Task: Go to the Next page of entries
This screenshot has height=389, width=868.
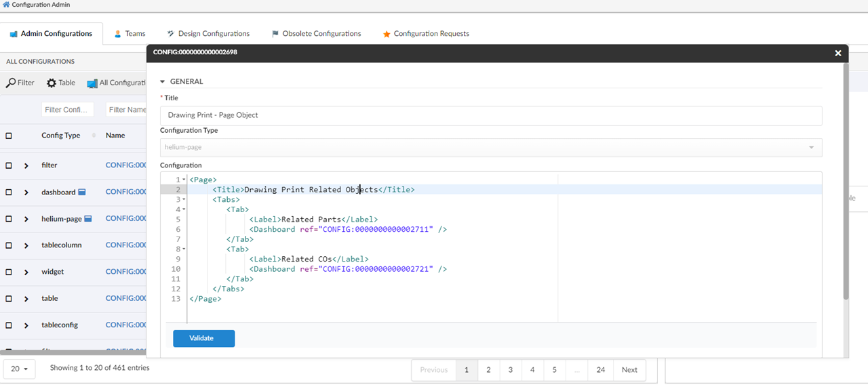Action: tap(629, 370)
